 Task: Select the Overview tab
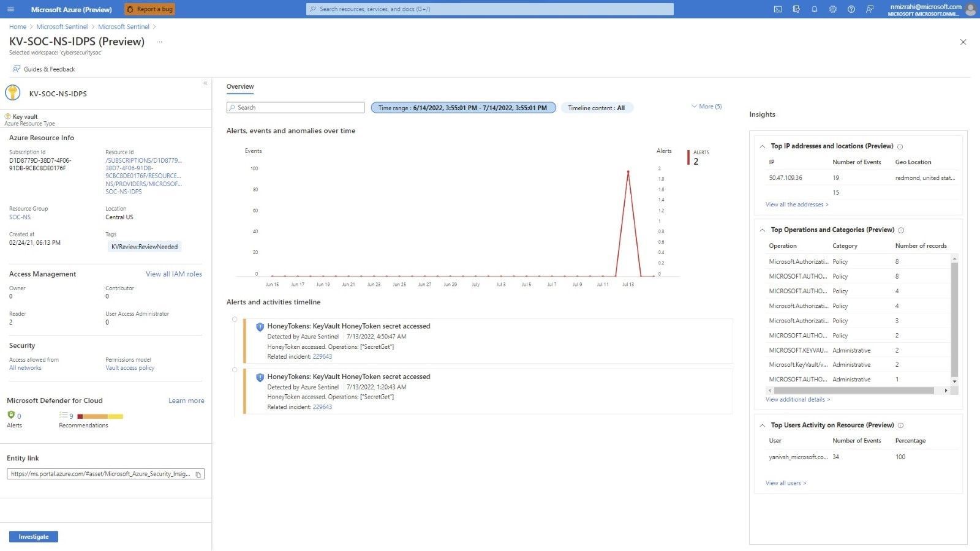click(x=240, y=87)
